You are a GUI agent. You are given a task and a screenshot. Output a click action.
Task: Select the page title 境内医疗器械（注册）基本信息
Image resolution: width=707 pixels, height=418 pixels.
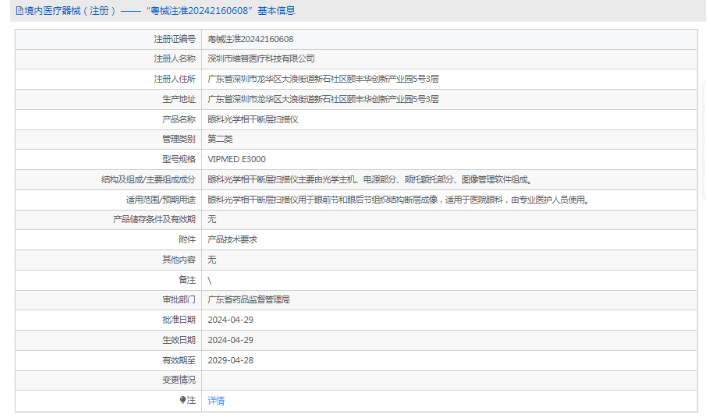coord(160,11)
